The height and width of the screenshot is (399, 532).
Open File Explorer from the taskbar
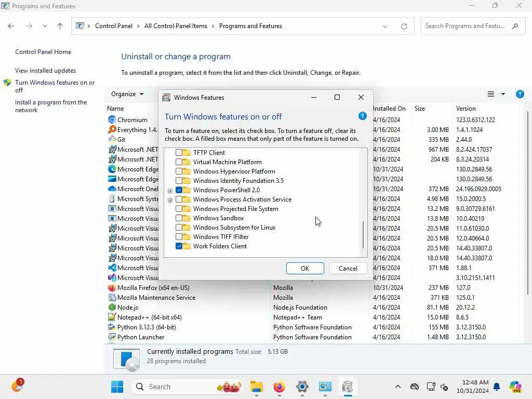pyautogui.click(x=257, y=387)
